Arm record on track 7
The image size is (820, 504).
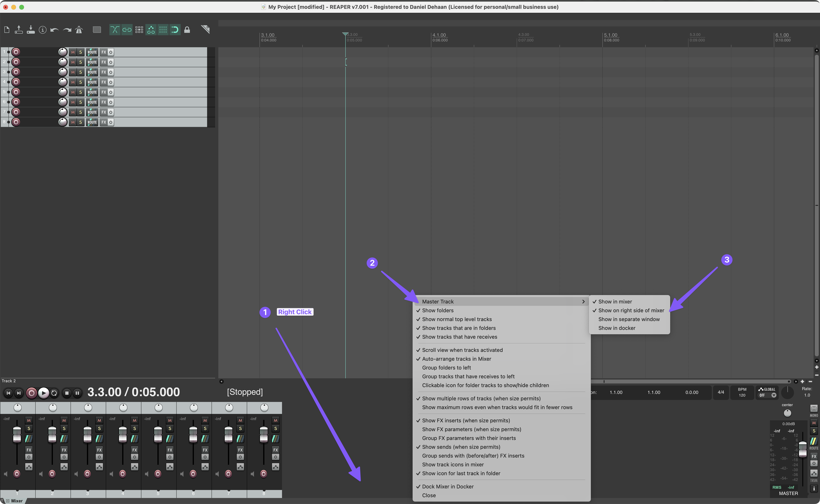pos(16,112)
